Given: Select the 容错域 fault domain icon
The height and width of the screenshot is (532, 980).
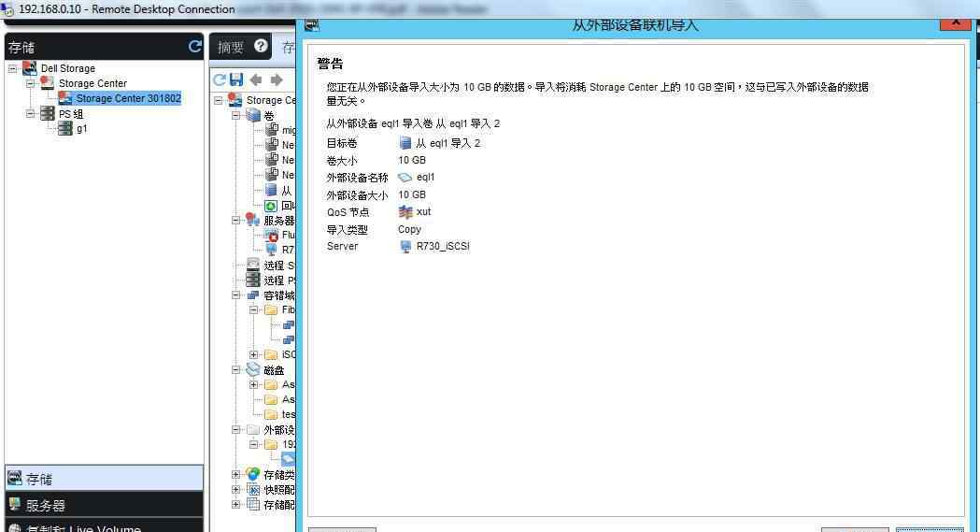Looking at the screenshot, I should tap(253, 295).
